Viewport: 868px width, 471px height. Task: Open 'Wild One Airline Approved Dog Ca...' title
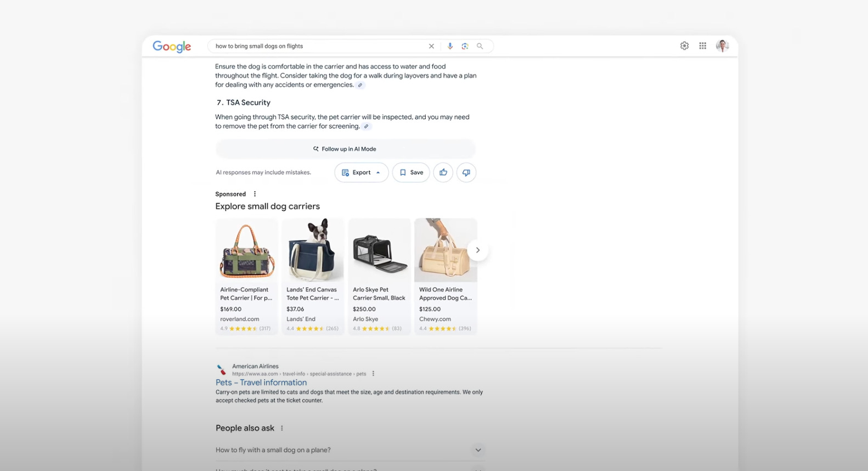(446, 294)
